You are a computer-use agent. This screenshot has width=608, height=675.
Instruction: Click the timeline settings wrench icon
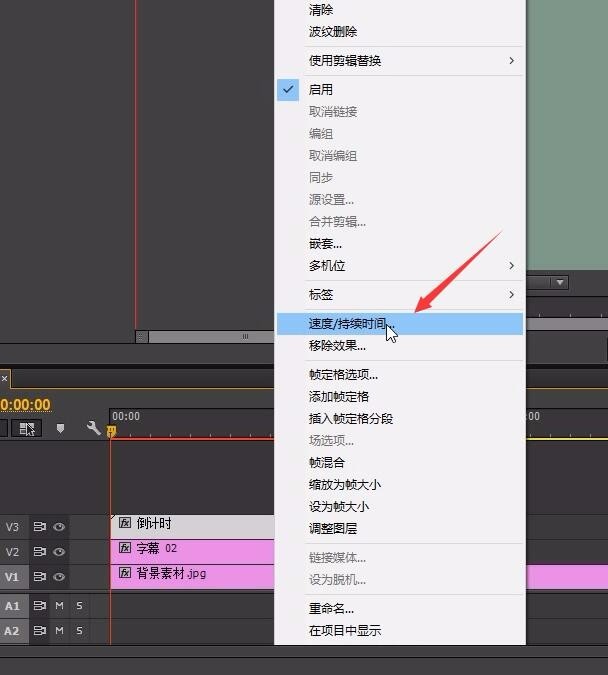[x=94, y=428]
